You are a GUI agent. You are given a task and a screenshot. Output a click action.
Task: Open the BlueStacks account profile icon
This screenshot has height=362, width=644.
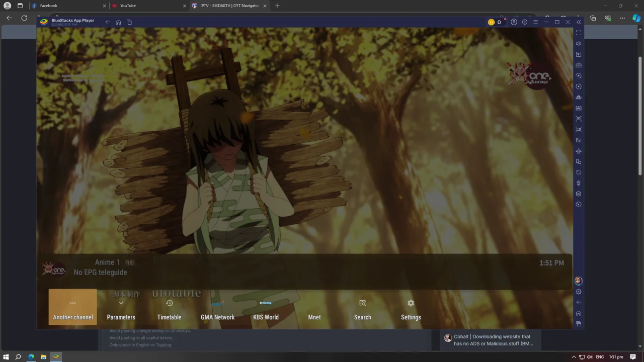click(x=514, y=22)
